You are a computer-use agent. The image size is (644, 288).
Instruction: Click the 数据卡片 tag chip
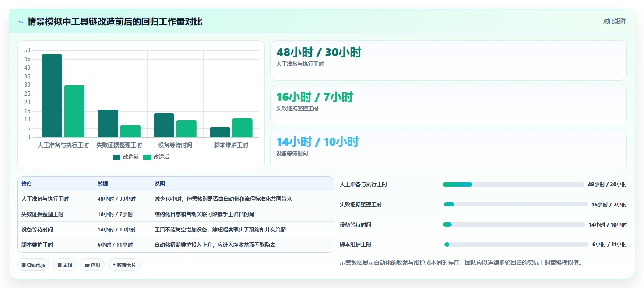coord(124,265)
